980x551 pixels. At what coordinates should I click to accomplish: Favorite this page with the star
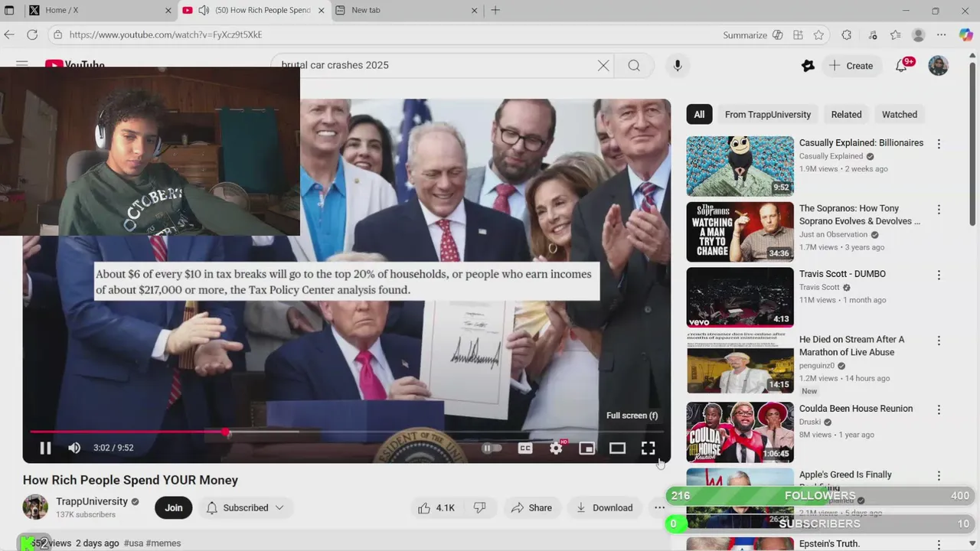click(819, 35)
